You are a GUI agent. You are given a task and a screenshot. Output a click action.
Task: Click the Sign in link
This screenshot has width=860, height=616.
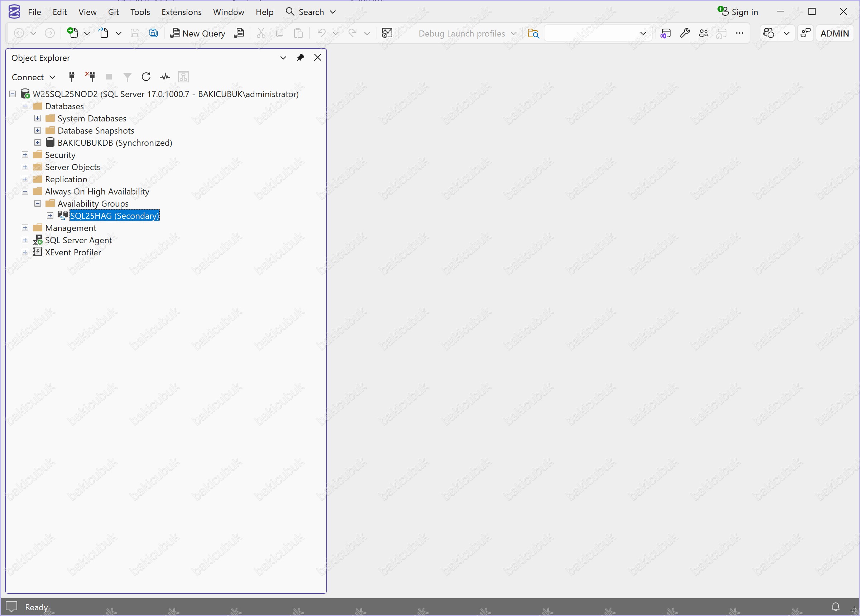coord(738,12)
